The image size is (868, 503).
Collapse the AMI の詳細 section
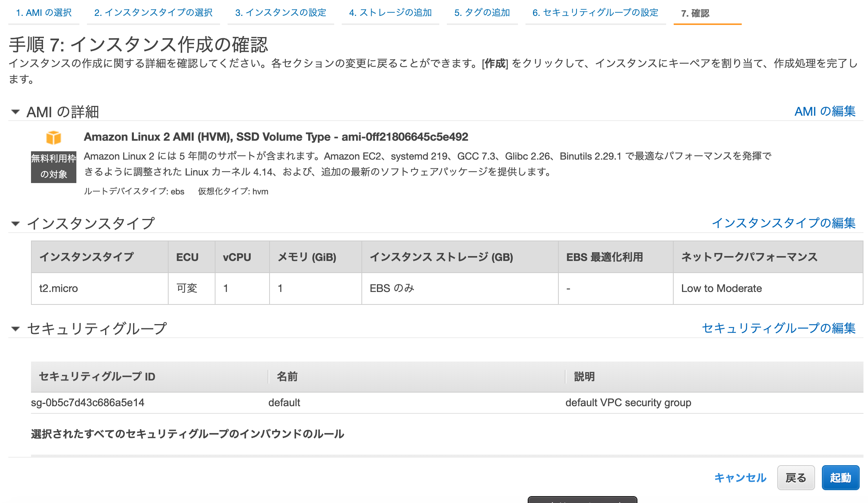15,112
